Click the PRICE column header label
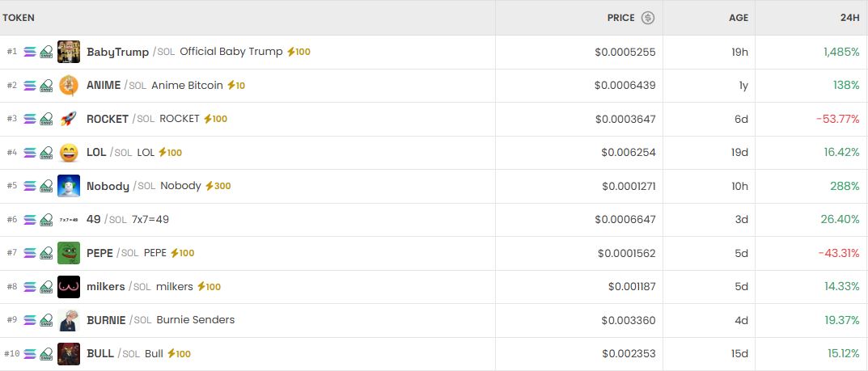Screen dimensions: 868x371 pyautogui.click(x=621, y=18)
